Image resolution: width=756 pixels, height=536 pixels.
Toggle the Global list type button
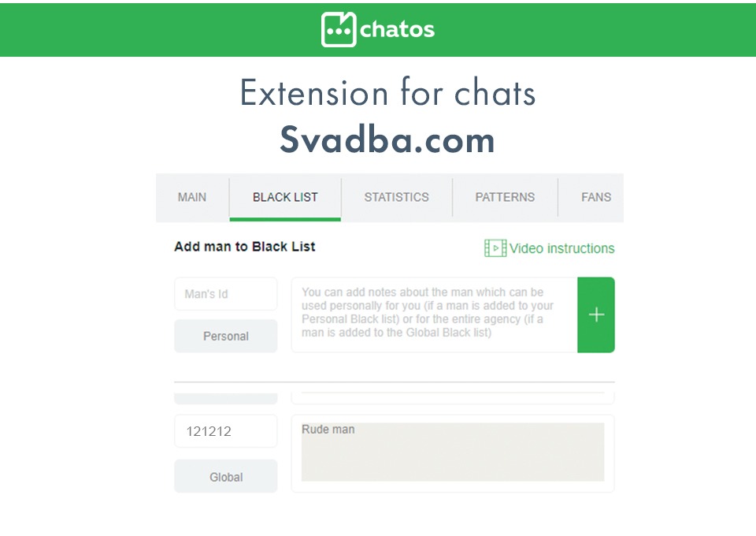pyautogui.click(x=225, y=477)
